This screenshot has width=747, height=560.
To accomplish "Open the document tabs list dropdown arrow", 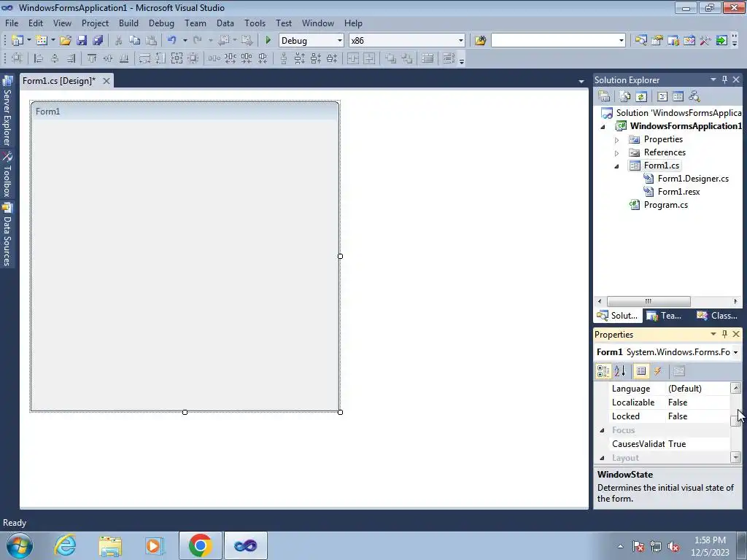I will (x=581, y=82).
